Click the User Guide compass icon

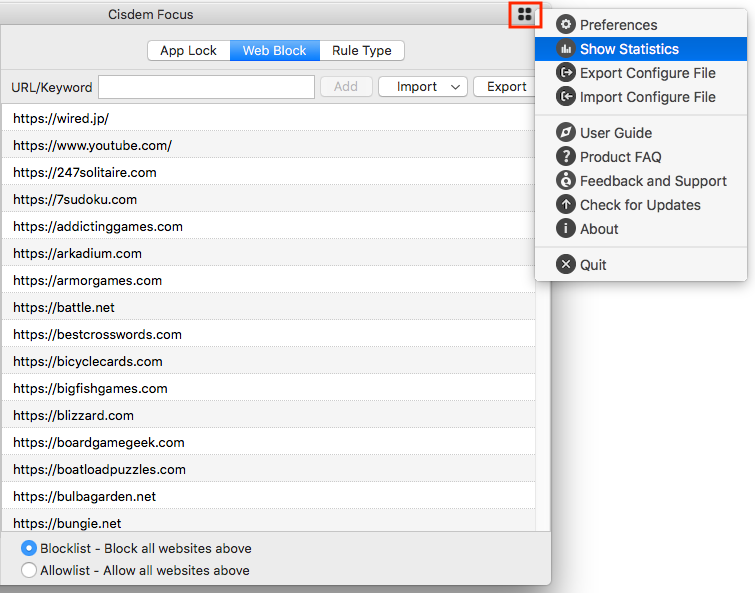coord(566,133)
